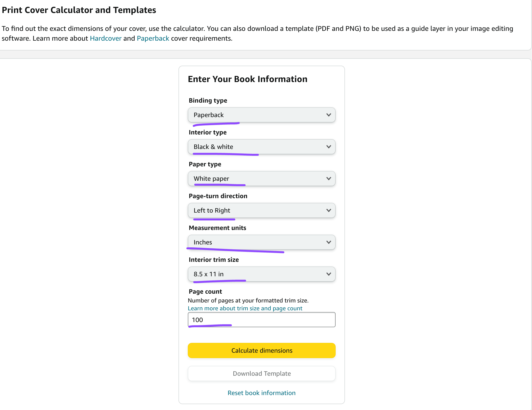
Task: Click the chevron arrow in Interior type field
Action: [329, 147]
